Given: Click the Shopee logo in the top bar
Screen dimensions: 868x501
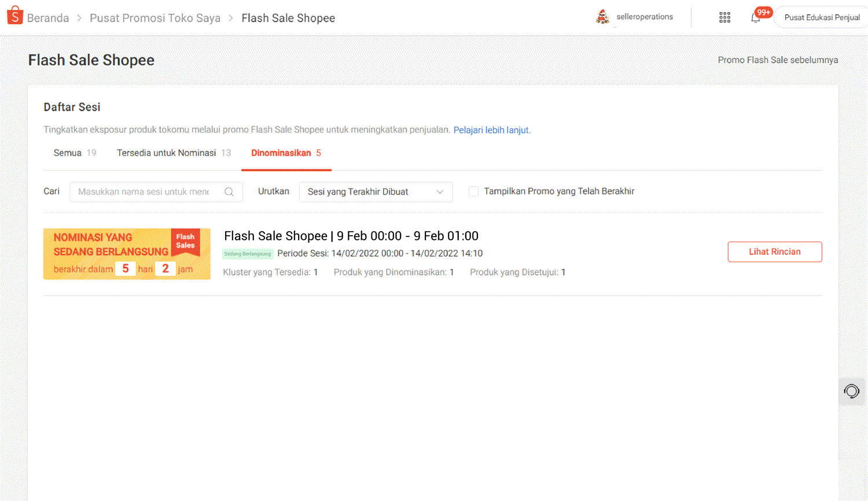Looking at the screenshot, I should 14,16.
